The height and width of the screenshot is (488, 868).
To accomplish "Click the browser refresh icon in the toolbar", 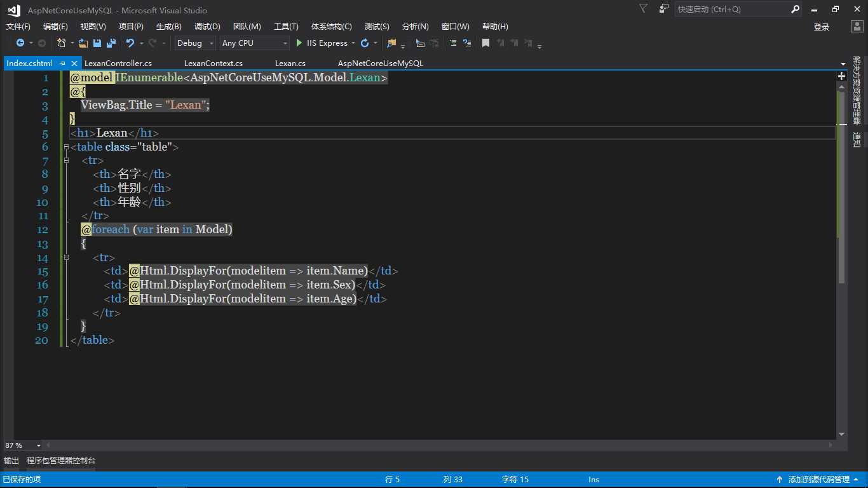I will pyautogui.click(x=365, y=43).
